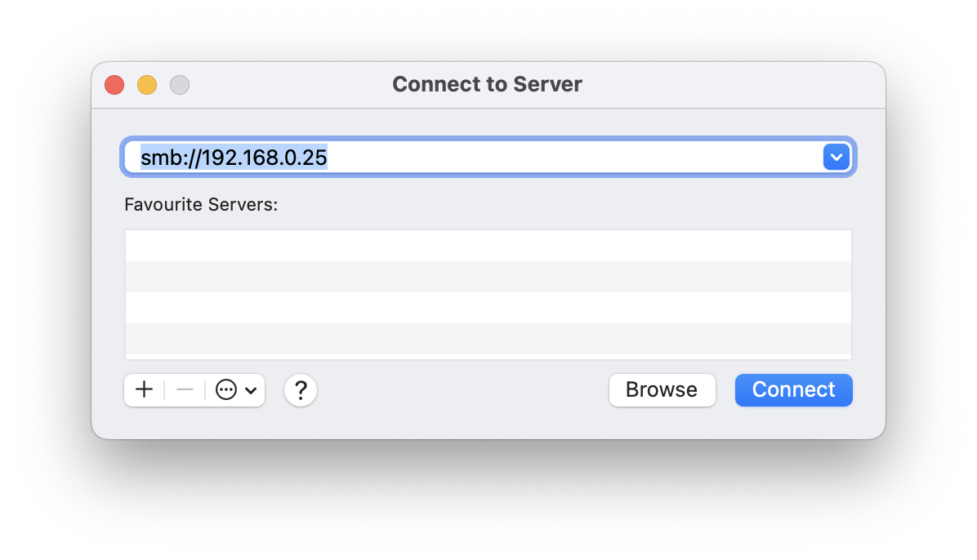Screen dimensions: 977x560
Task: Select the second row in Favourite Servers list
Action: (x=488, y=277)
